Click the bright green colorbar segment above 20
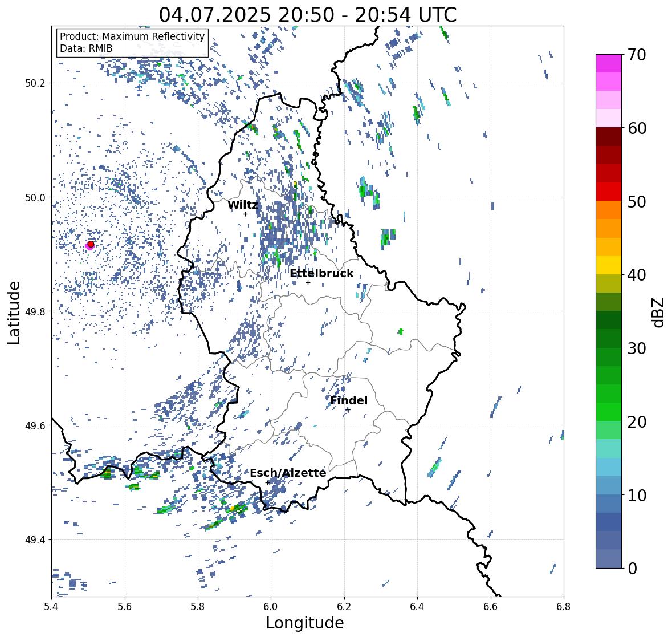The width and height of the screenshot is (672, 637). [x=609, y=412]
